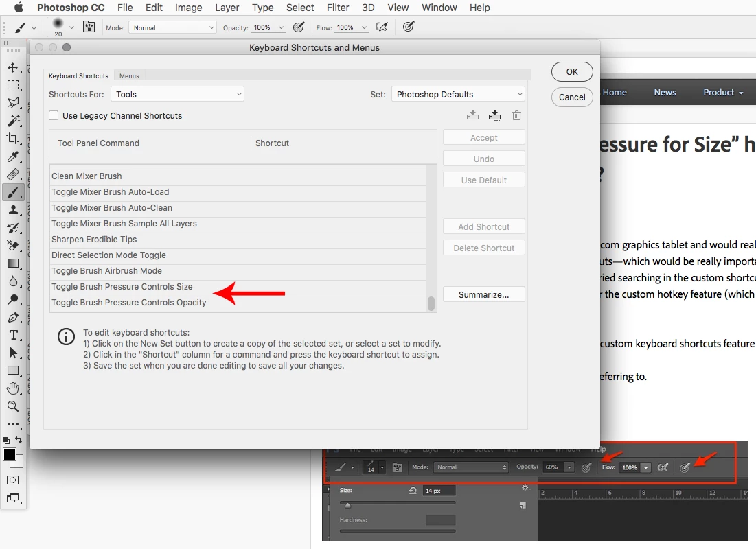Open the Shortcuts For Tools dropdown
Screen dimensions: 756x549
click(177, 94)
